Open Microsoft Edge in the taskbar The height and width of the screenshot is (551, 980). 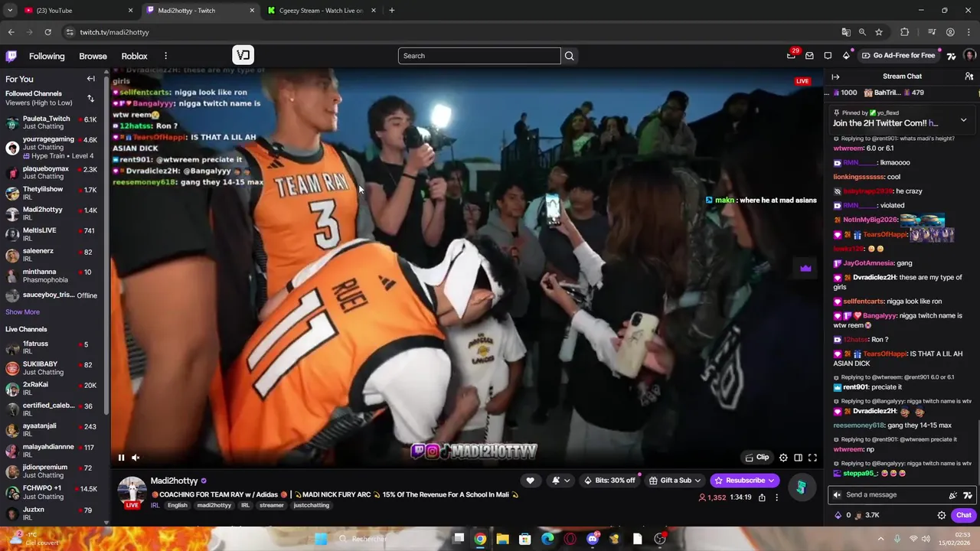(x=547, y=539)
